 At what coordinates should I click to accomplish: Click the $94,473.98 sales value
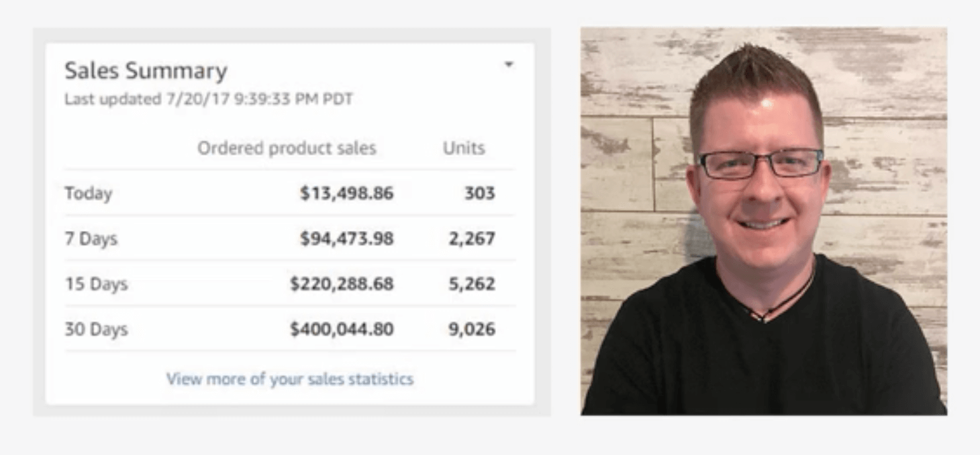point(346,239)
